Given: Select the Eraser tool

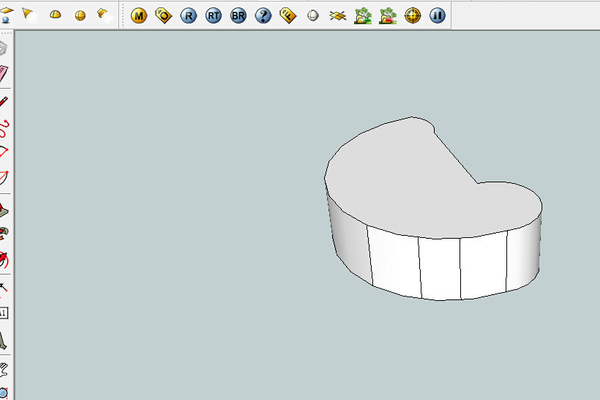Looking at the screenshot, I should point(4,74).
